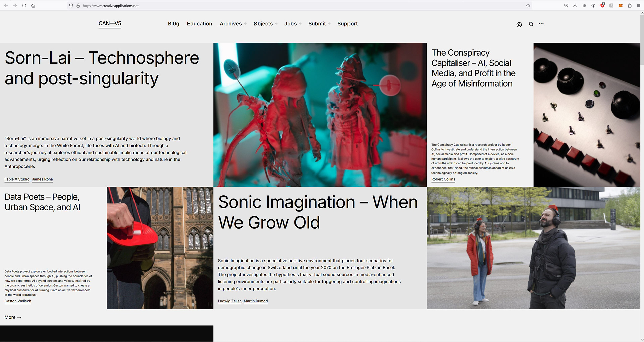
Task: Open the Firefox hamburger menu
Action: click(639, 5)
